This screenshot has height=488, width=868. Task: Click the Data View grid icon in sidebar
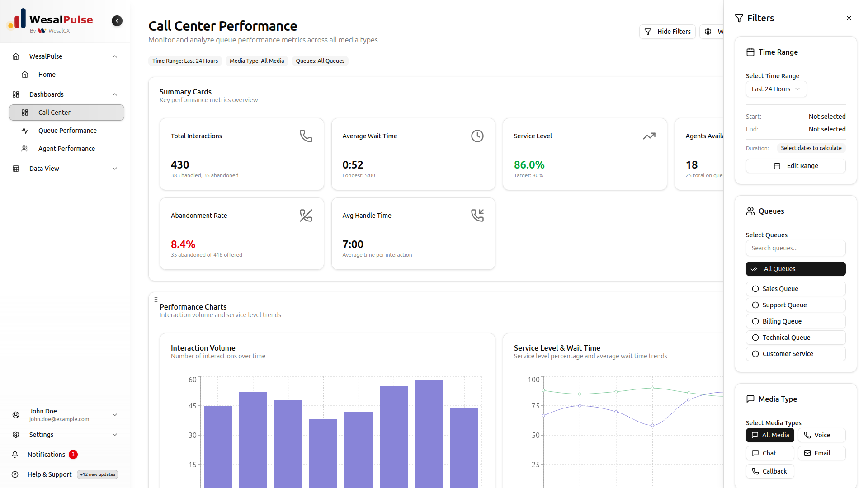[15, 168]
